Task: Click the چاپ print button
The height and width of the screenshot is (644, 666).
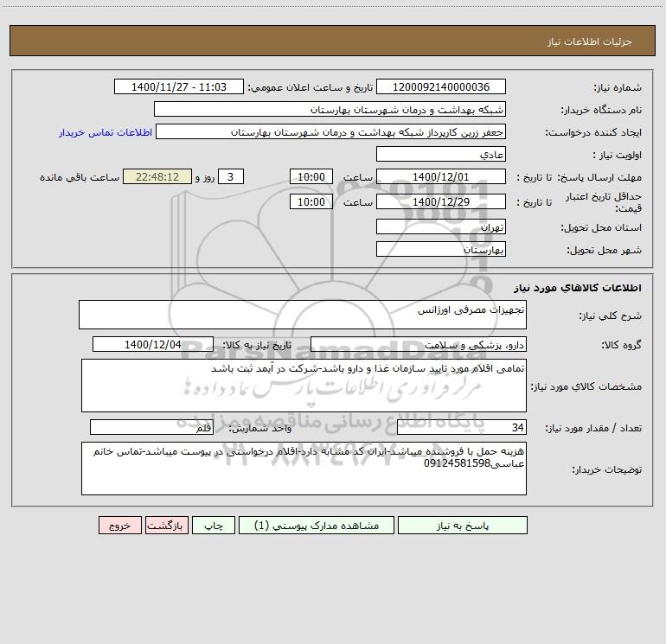Action: pos(214,526)
